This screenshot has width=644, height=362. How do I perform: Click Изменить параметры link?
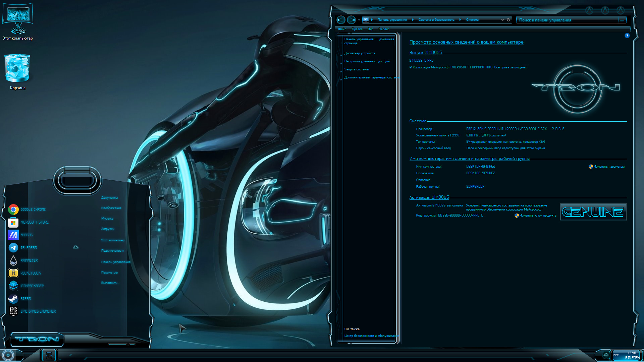609,167
